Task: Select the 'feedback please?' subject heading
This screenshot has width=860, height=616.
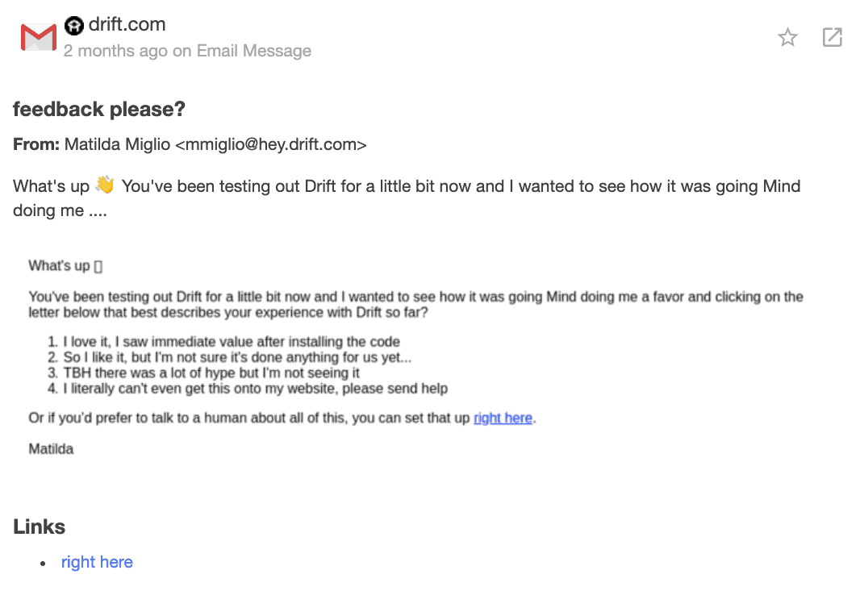Action: click(x=98, y=109)
